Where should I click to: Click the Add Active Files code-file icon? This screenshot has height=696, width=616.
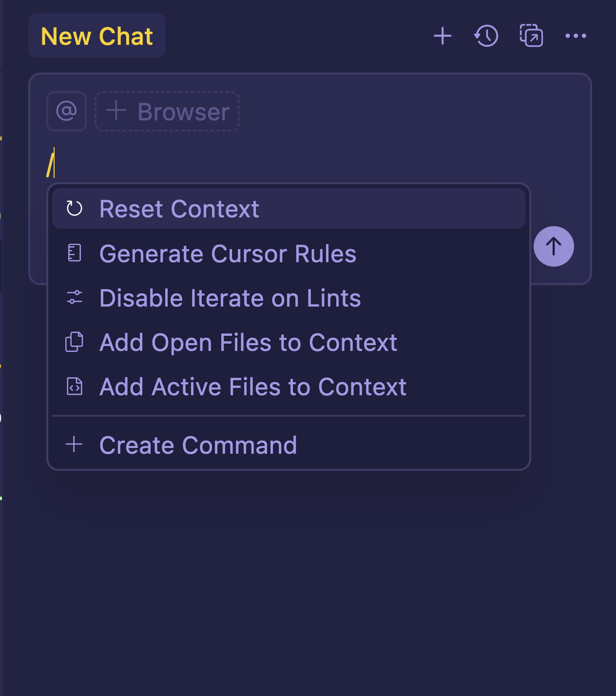coord(74,386)
